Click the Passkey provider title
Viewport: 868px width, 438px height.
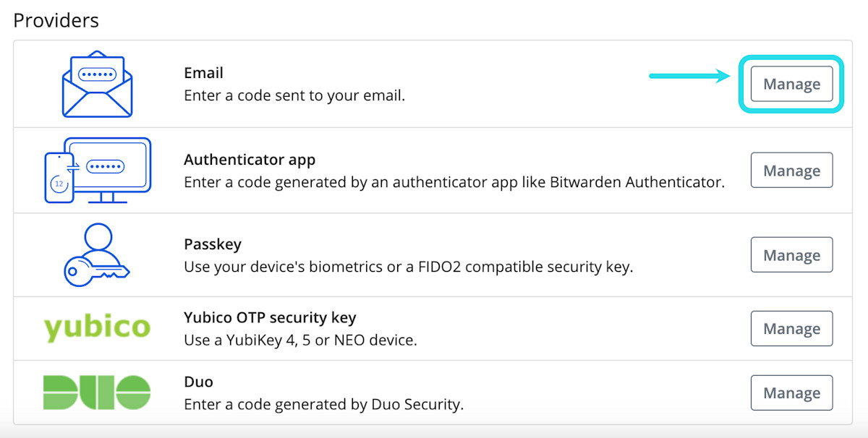212,244
